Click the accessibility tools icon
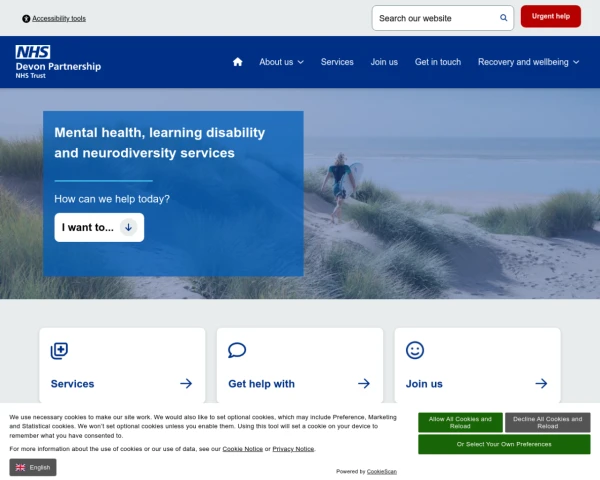The width and height of the screenshot is (600, 480). pos(26,18)
